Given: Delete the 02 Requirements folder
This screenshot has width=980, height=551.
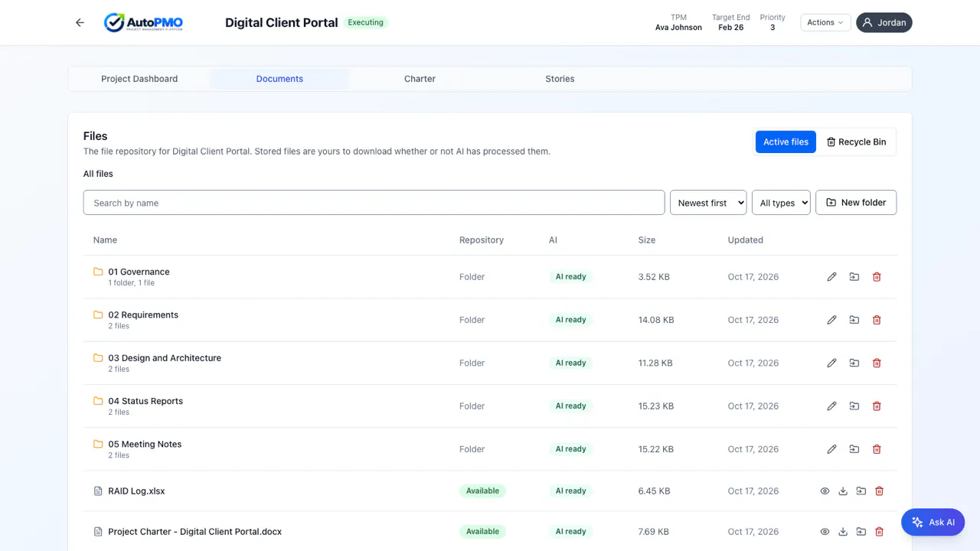Looking at the screenshot, I should [877, 320].
